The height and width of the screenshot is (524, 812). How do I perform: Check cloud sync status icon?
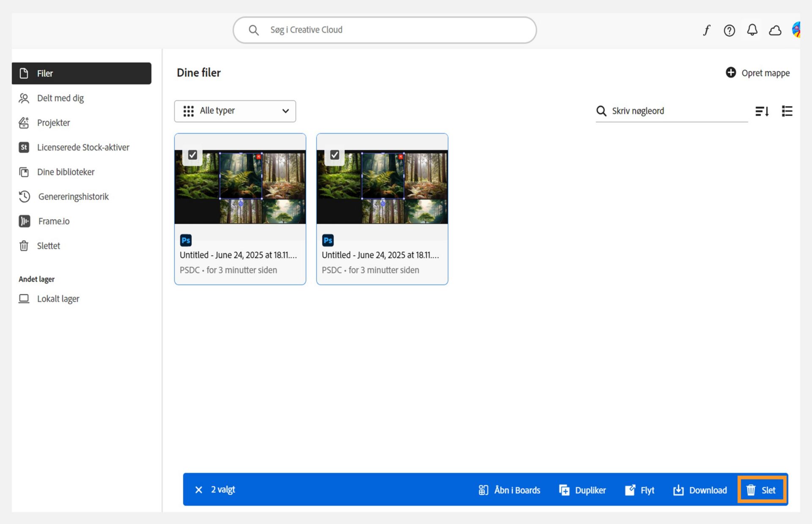[775, 30]
